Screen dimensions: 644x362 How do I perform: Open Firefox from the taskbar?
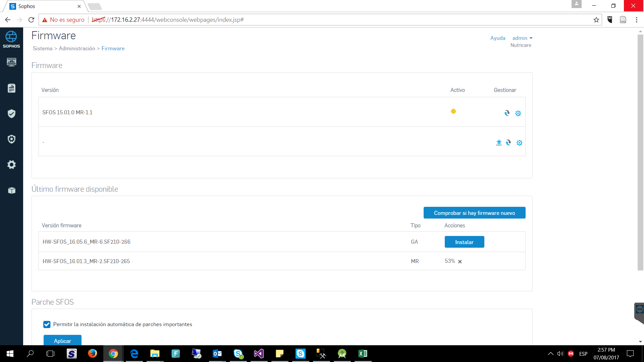coord(92,354)
